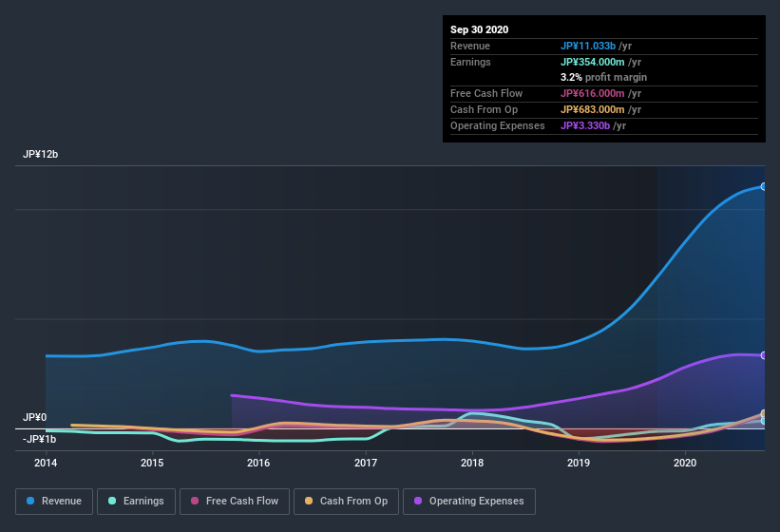Select the 2018 x-axis label
The height and width of the screenshot is (532, 780).
472,463
